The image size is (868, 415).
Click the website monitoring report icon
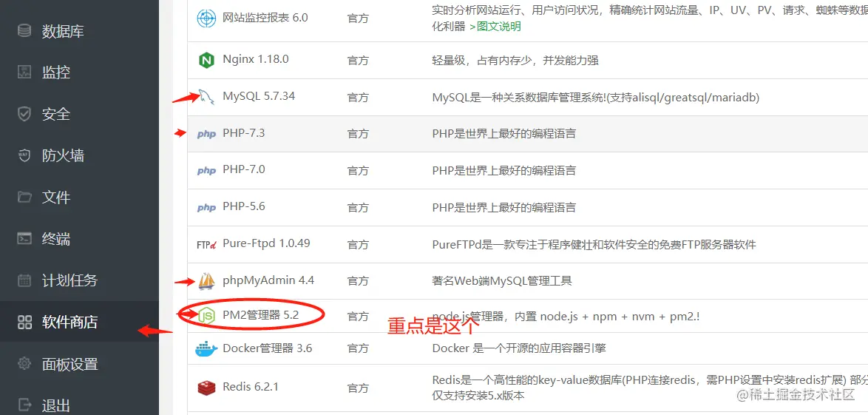coord(206,18)
